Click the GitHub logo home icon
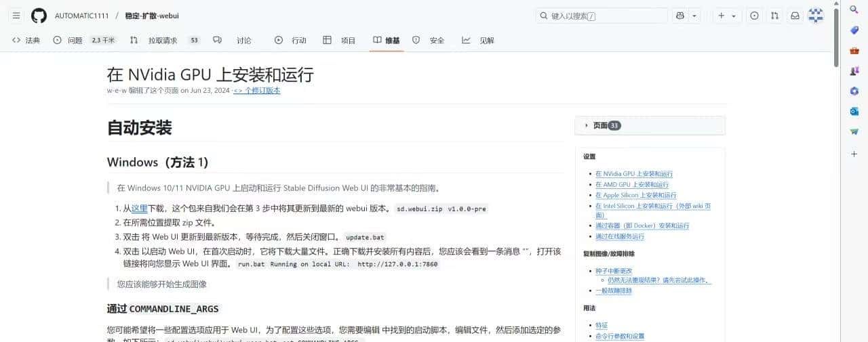 (39, 16)
